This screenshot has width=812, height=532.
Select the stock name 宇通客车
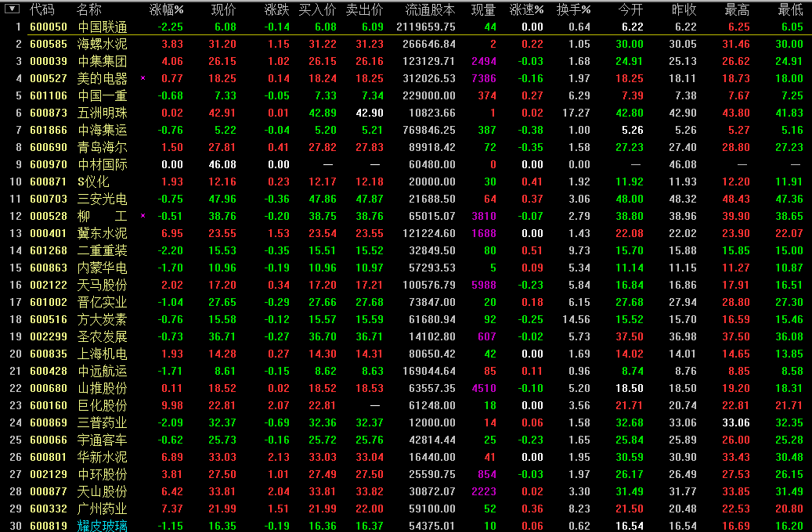(x=102, y=440)
